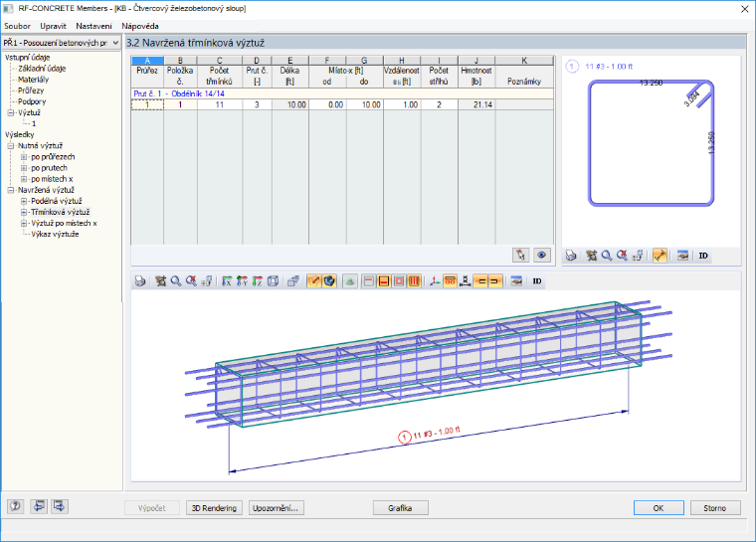Print the 3D reinforcement view
This screenshot has width=756, height=542.
(x=140, y=281)
